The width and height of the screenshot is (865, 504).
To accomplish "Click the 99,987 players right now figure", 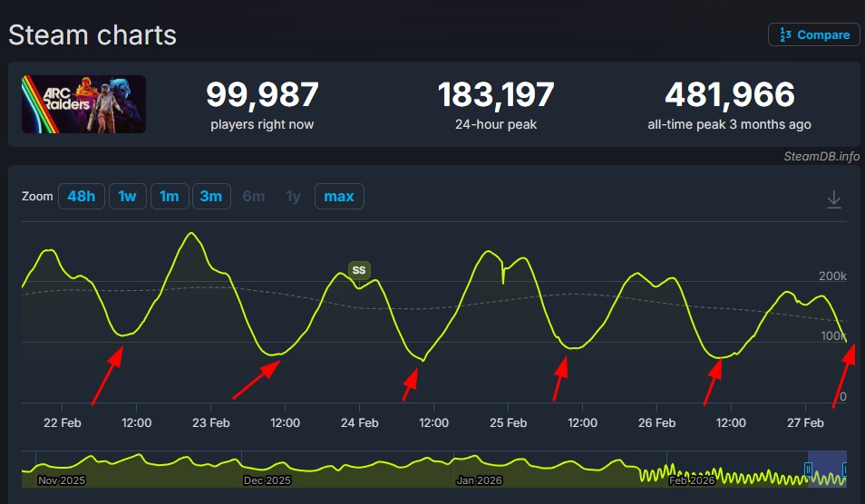I will tap(262, 94).
